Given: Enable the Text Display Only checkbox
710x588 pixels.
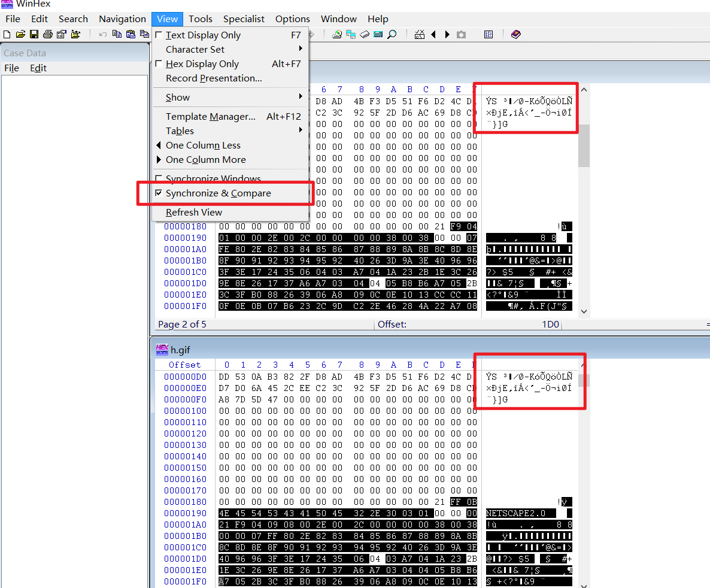Looking at the screenshot, I should (159, 35).
